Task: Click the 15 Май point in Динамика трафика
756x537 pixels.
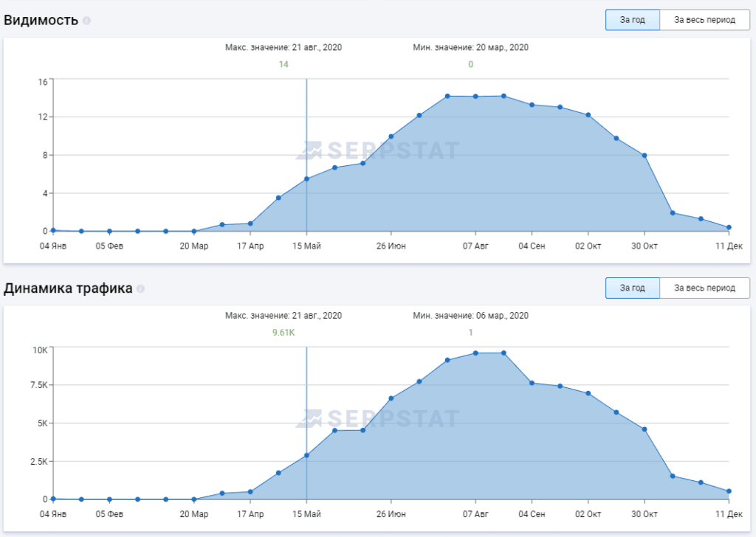Action: (x=306, y=455)
